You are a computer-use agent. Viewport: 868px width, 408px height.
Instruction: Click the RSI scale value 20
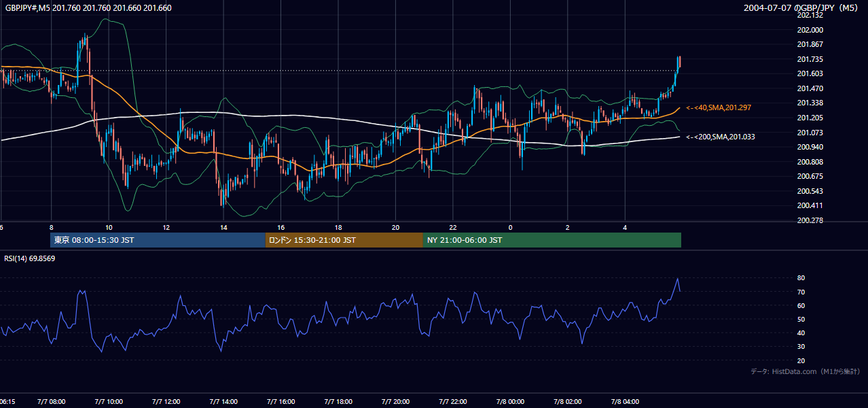click(x=801, y=360)
